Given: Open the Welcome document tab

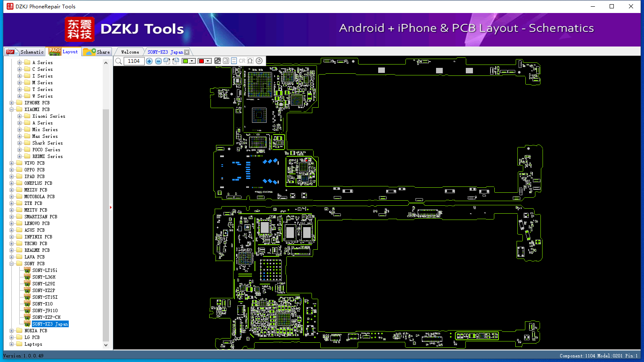Looking at the screenshot, I should (x=130, y=52).
